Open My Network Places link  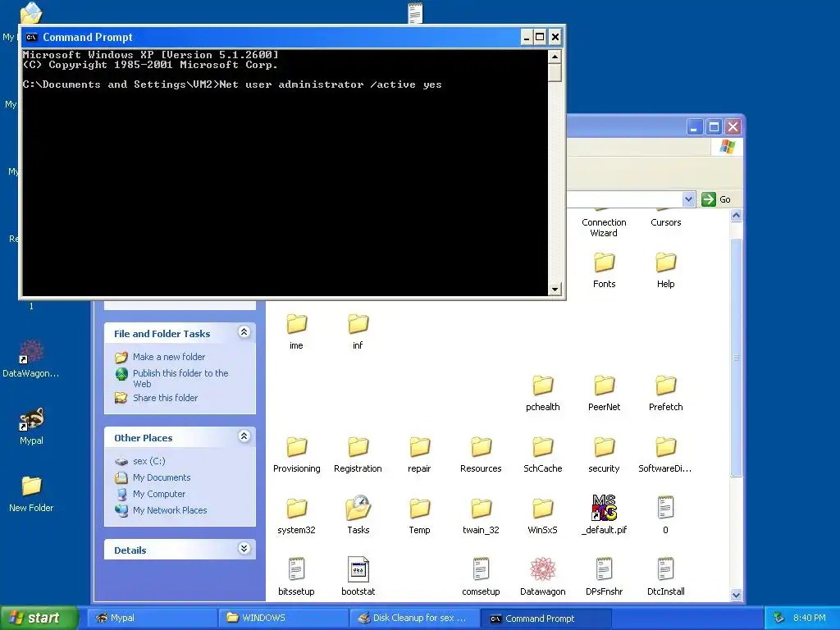click(x=170, y=510)
